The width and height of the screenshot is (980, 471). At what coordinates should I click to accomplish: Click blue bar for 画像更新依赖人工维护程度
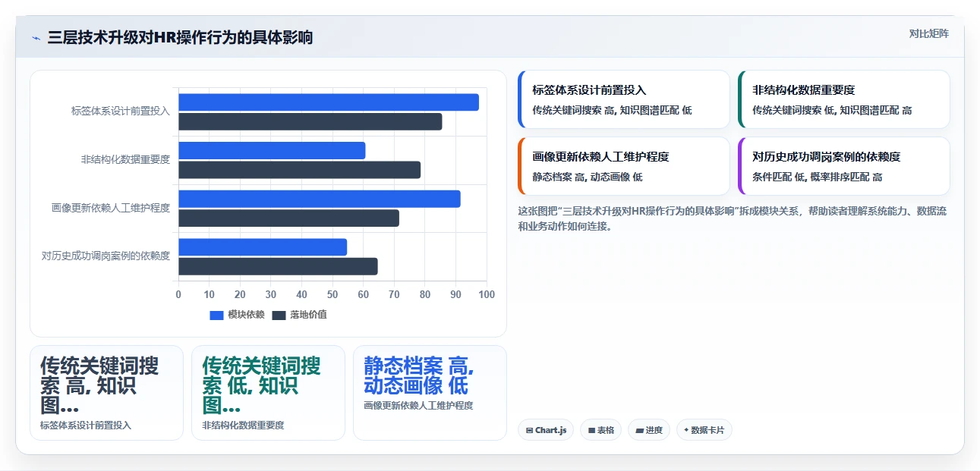pos(320,199)
